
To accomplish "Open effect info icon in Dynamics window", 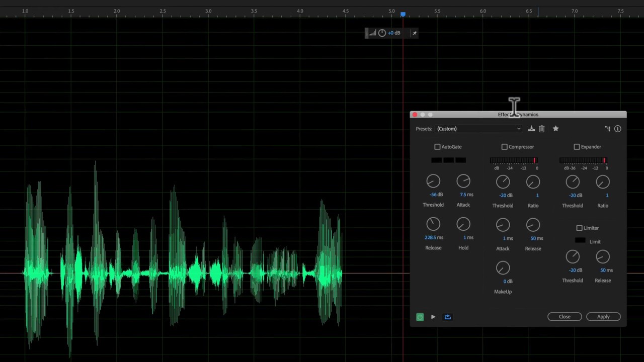I will 618,129.
